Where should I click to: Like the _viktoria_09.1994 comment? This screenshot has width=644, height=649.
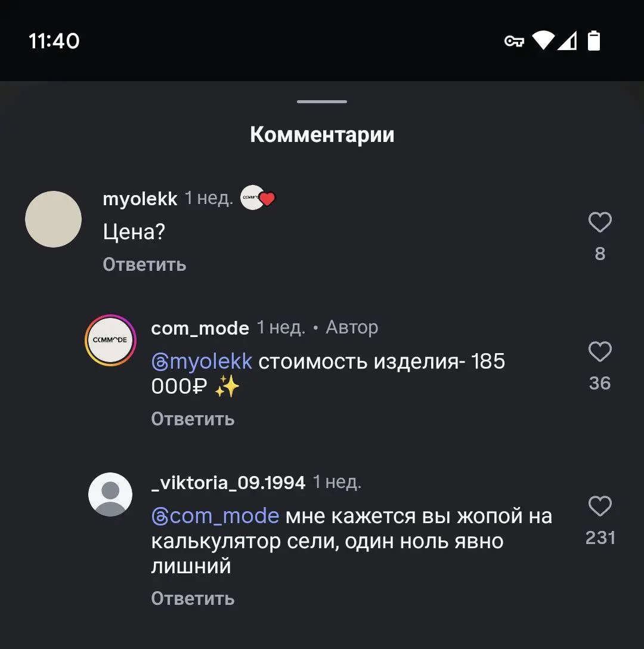pos(599,506)
